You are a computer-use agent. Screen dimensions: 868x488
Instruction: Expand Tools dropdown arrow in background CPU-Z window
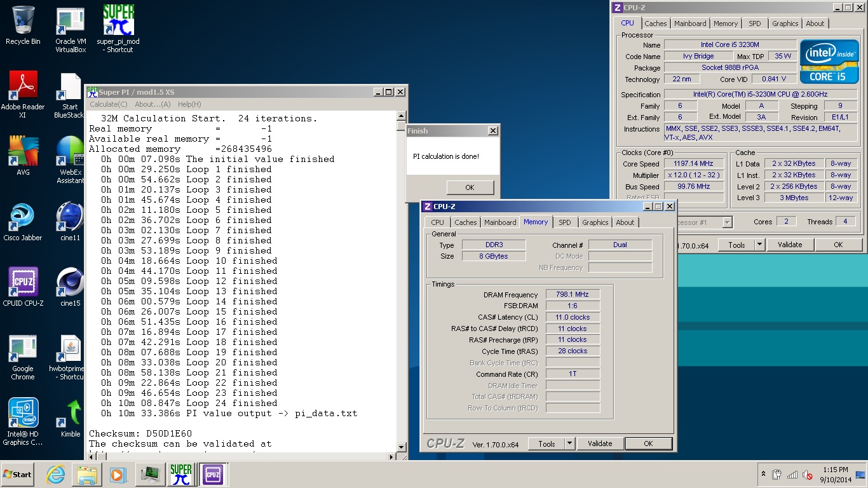point(760,245)
